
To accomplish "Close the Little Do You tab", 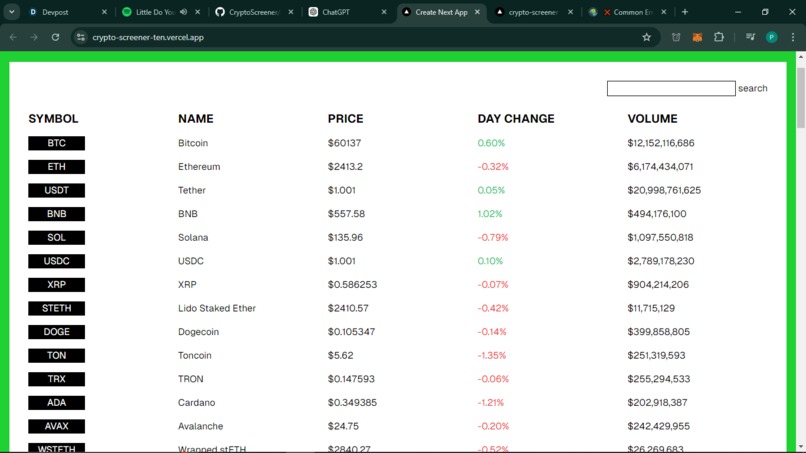I will (198, 12).
